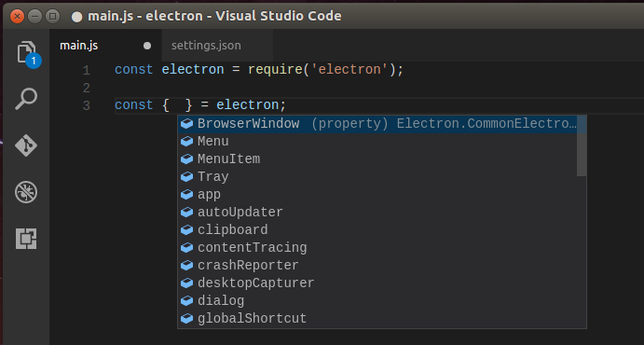Click line number 1 in the gutter

tap(87, 70)
